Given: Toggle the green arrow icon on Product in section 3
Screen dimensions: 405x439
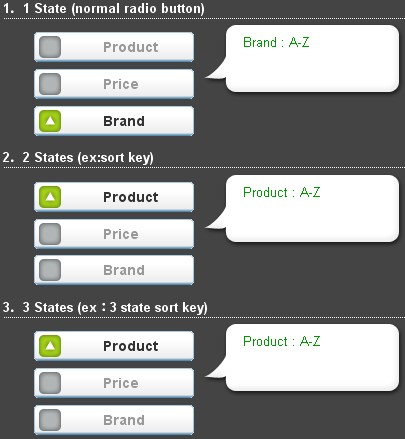Looking at the screenshot, I should [x=50, y=346].
